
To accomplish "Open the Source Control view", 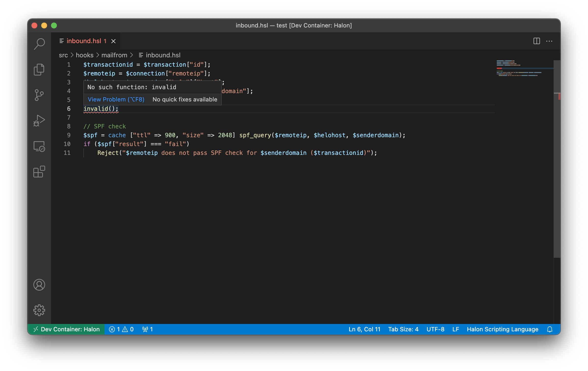I will click(39, 95).
